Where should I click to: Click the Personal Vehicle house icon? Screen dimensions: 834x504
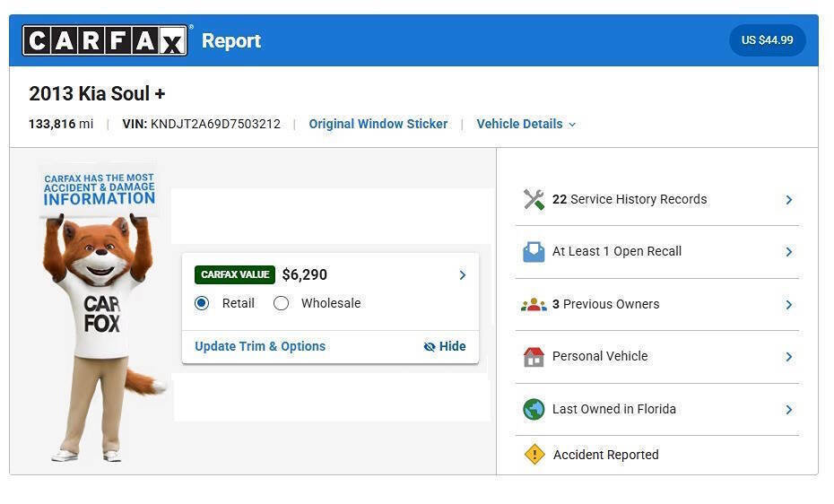pos(534,357)
